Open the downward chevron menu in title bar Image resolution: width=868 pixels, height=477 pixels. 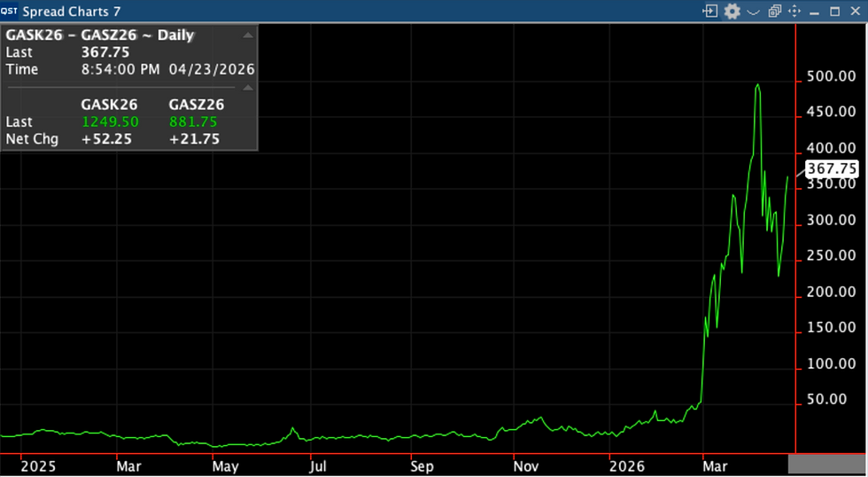tap(754, 12)
